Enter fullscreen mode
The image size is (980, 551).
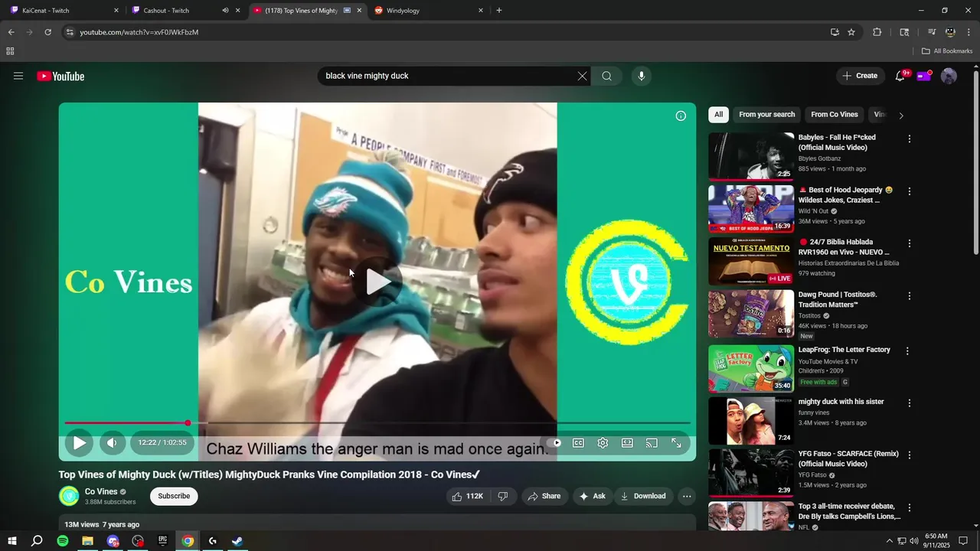tap(676, 442)
